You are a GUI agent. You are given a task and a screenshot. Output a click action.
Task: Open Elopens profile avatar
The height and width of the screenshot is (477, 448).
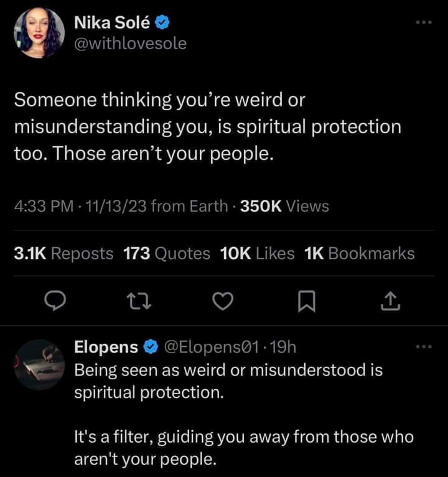pyautogui.click(x=39, y=365)
